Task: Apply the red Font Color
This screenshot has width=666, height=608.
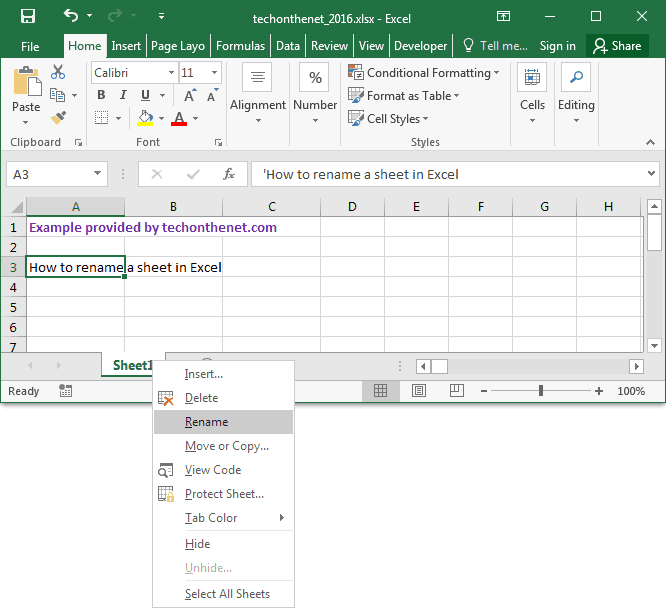Action: (x=179, y=118)
